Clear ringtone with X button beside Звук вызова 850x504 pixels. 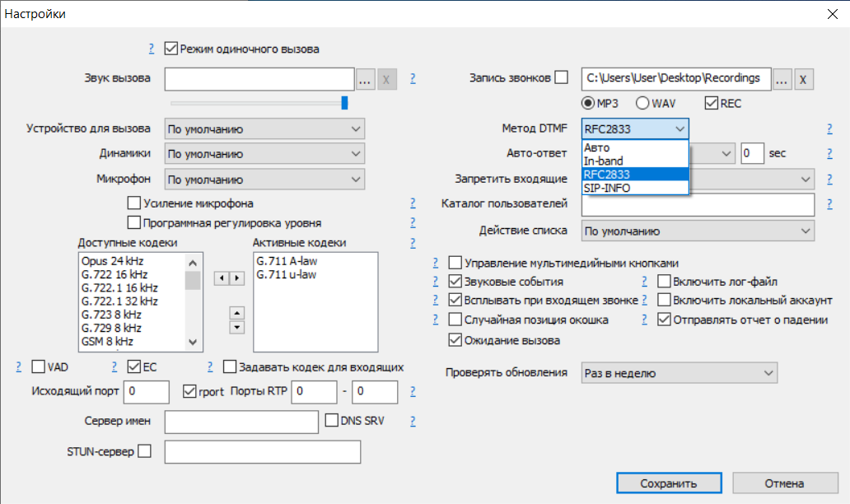(387, 79)
